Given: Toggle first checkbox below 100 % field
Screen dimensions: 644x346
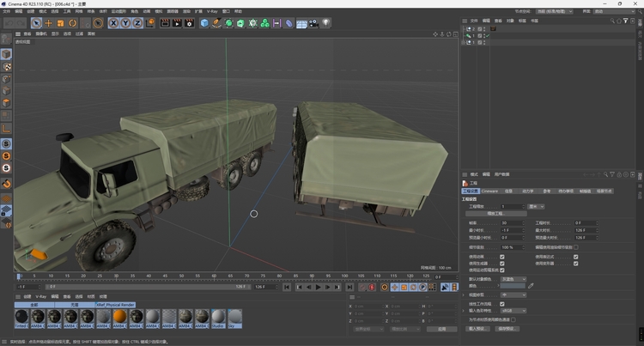Looking at the screenshot, I should (x=502, y=257).
